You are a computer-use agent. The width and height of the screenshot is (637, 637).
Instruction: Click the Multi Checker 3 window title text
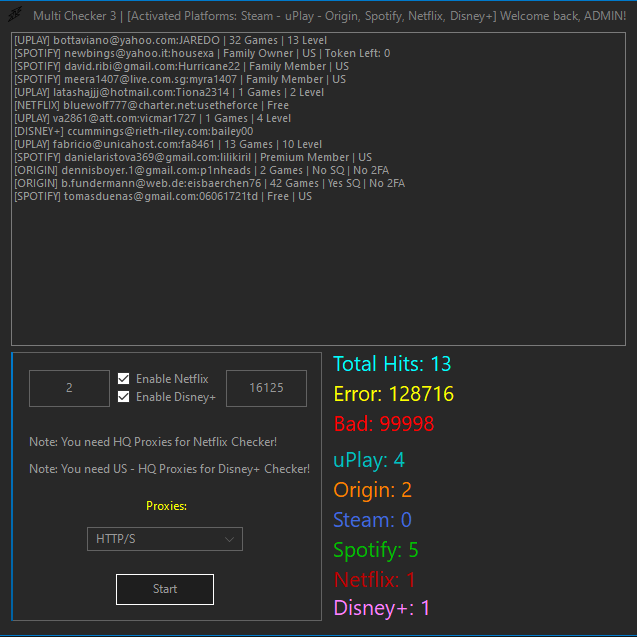tap(329, 16)
